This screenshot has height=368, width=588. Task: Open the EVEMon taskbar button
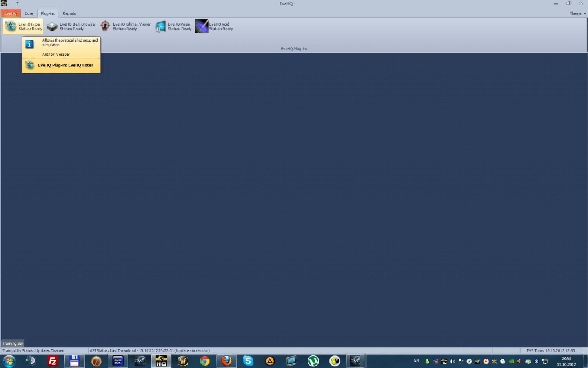coord(118,361)
